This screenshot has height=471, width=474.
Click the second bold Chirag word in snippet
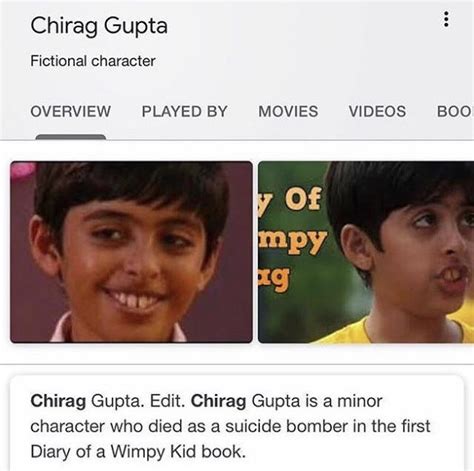click(x=219, y=401)
